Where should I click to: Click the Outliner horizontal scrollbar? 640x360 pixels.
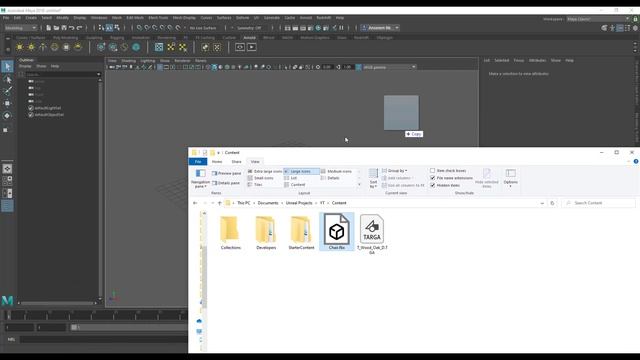[57, 303]
